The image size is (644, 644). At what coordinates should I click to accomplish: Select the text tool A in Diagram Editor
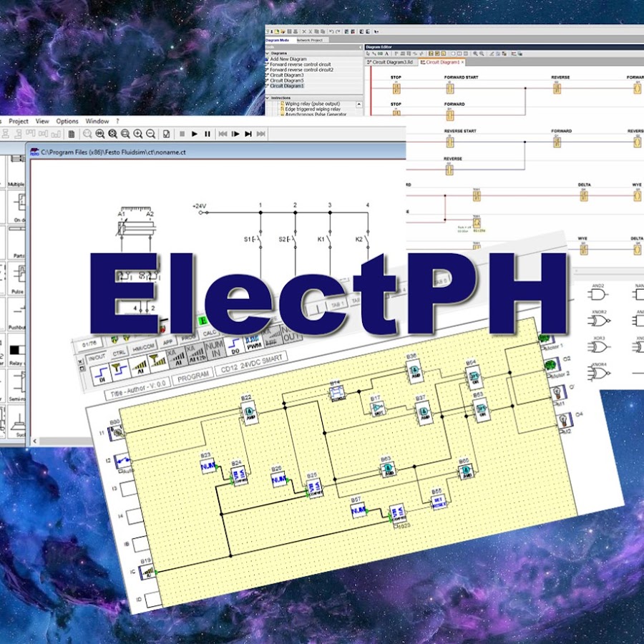[x=386, y=54]
